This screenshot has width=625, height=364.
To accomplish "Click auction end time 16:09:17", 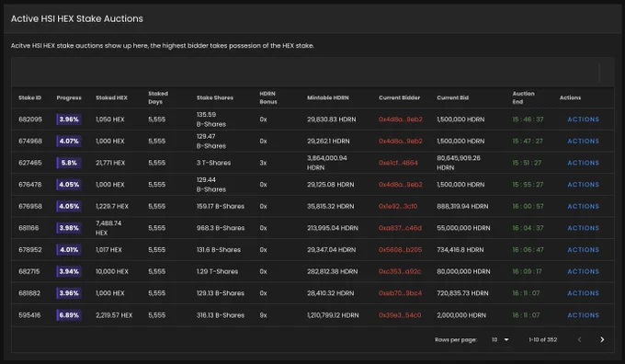I will click(527, 271).
